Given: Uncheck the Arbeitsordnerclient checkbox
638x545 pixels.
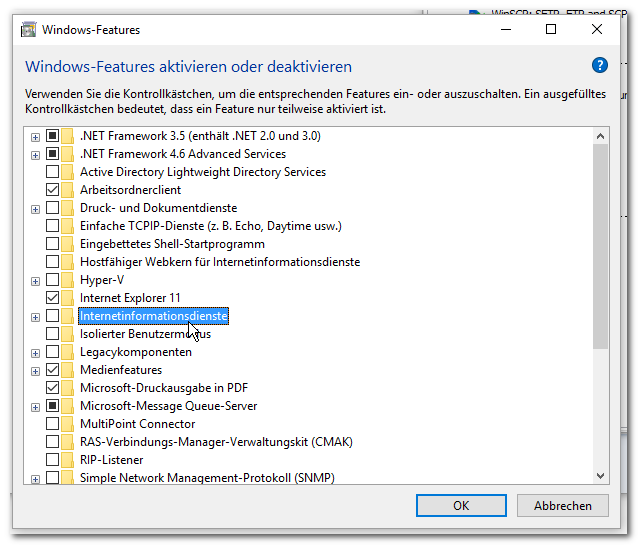Looking at the screenshot, I should point(52,190).
